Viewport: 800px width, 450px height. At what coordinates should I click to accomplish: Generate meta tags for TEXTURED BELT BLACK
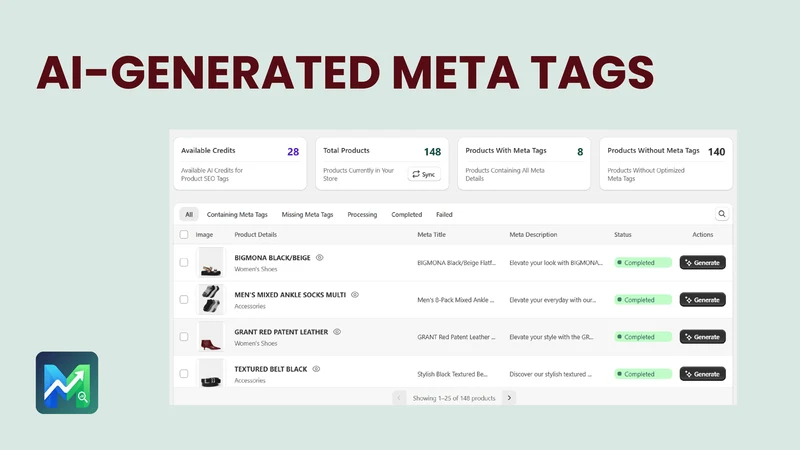[x=703, y=373]
